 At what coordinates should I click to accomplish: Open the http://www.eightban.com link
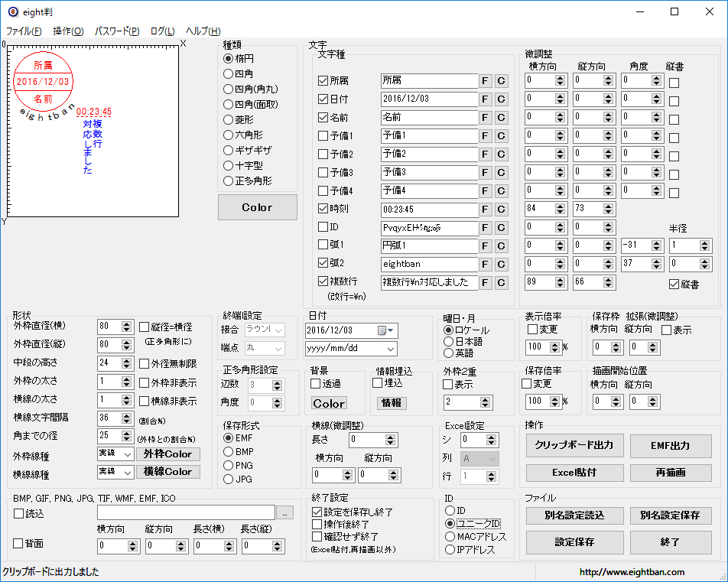tap(632, 572)
